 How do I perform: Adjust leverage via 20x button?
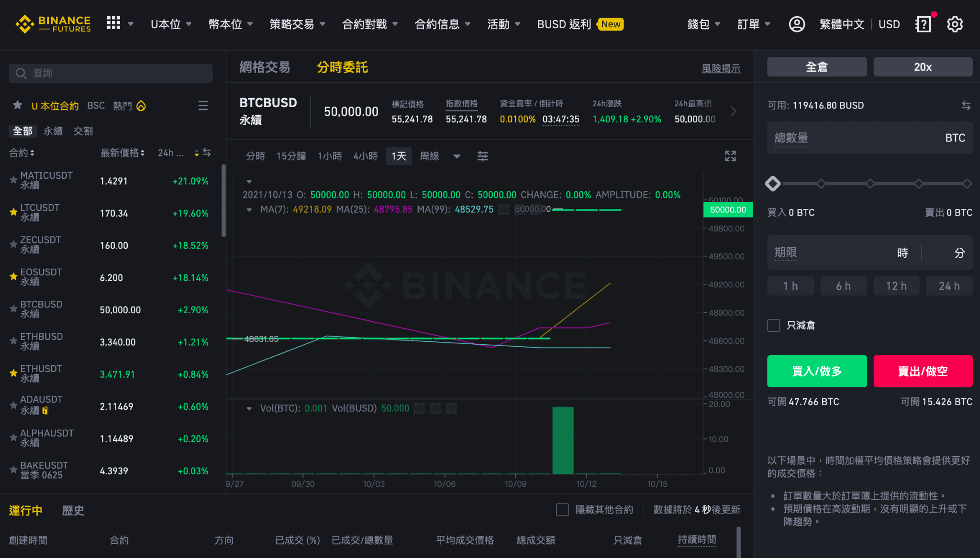click(923, 67)
